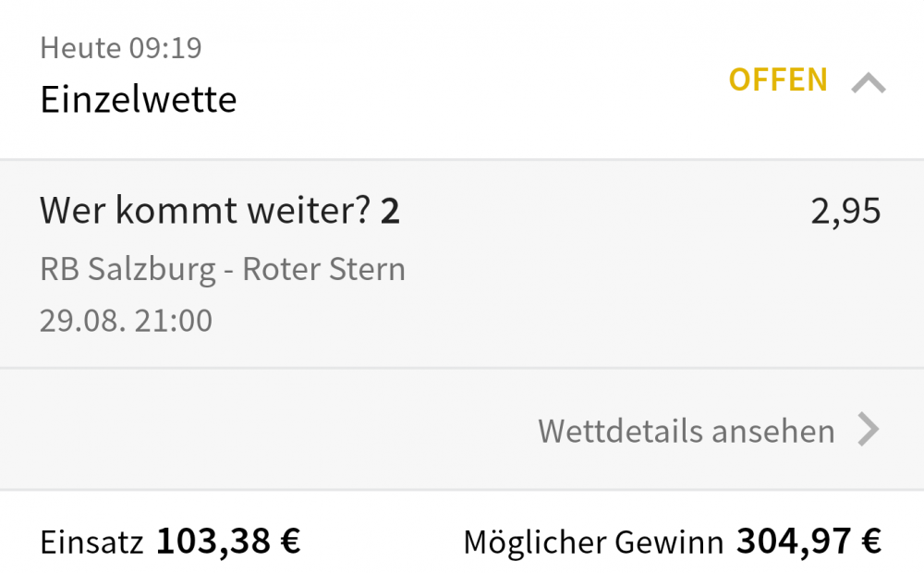Tap the 29.08. 21:00 match date

[x=126, y=321]
